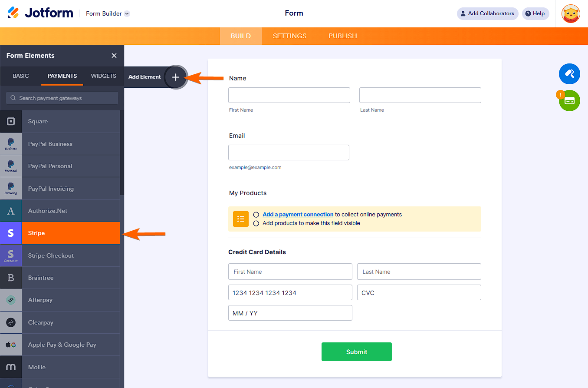
Task: Click the My Products list icon
Action: point(241,219)
